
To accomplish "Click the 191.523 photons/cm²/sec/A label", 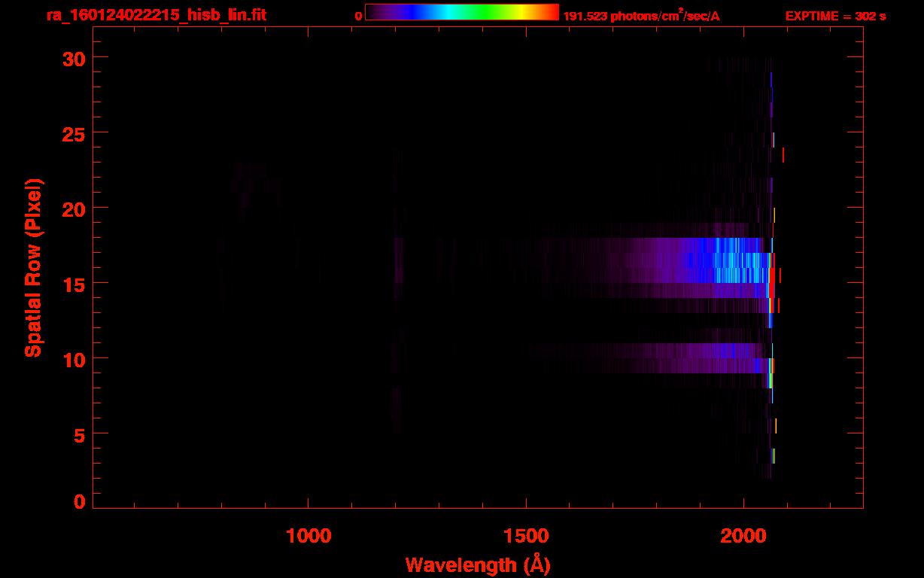I will click(x=641, y=16).
